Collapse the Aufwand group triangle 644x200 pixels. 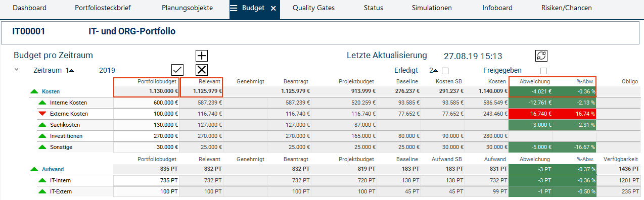34,169
